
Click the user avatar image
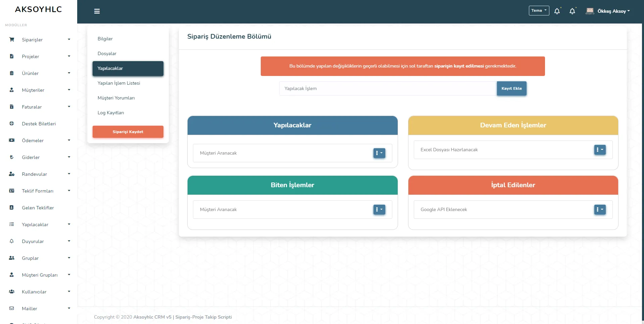[590, 11]
